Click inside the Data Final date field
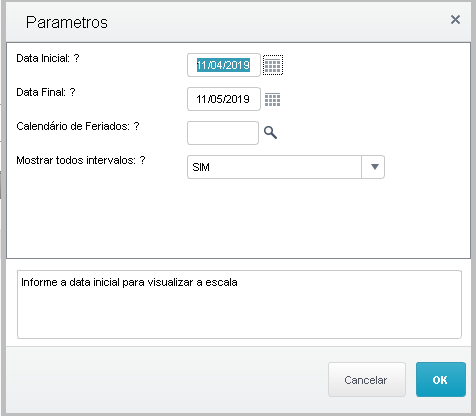Screen dimensions: 476x416 (x=224, y=99)
